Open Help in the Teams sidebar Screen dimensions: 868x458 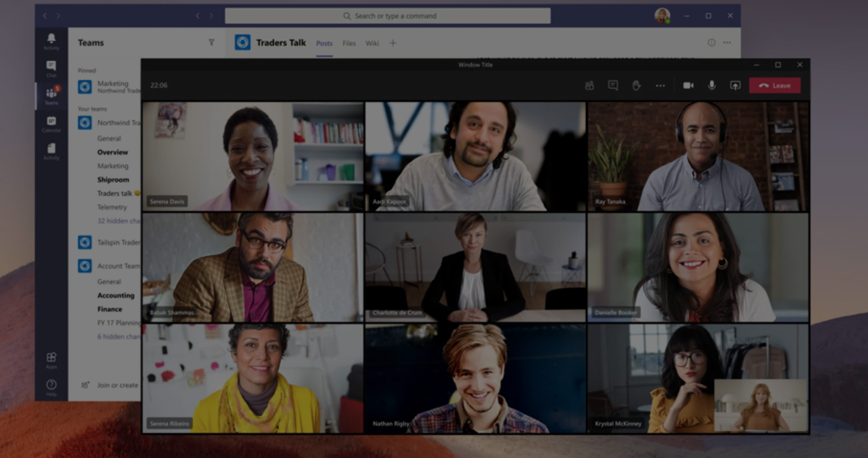coord(51,388)
